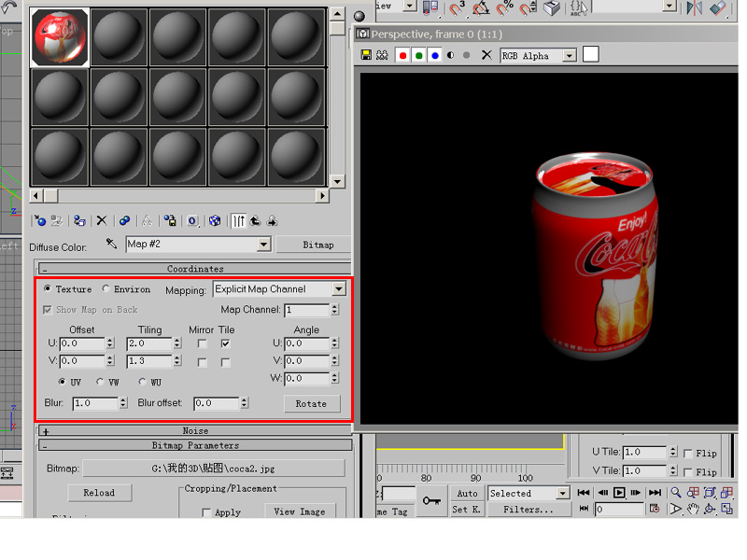Click Show Map in Viewport cube icon

coord(215,220)
